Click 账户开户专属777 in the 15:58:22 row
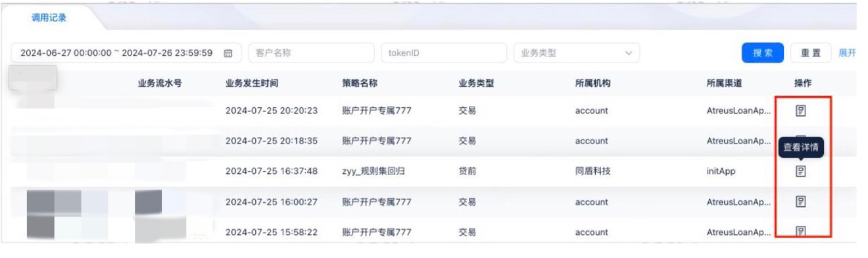 click(377, 232)
